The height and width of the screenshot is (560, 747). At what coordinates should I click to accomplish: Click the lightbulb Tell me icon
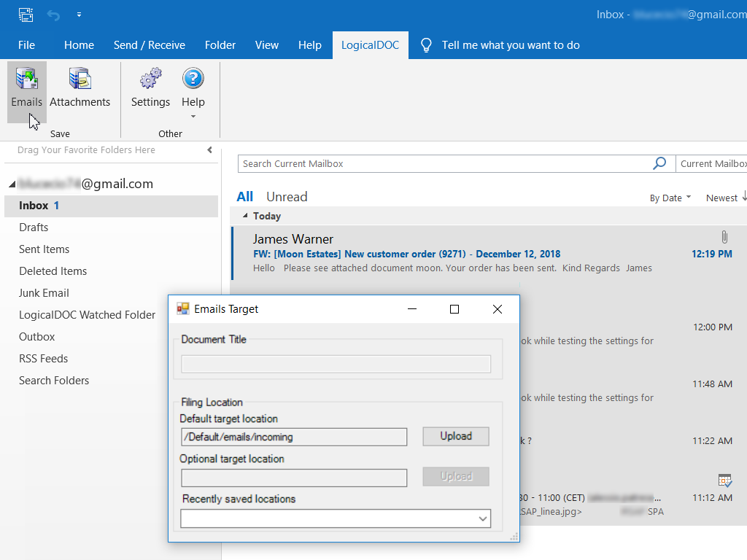click(x=426, y=45)
